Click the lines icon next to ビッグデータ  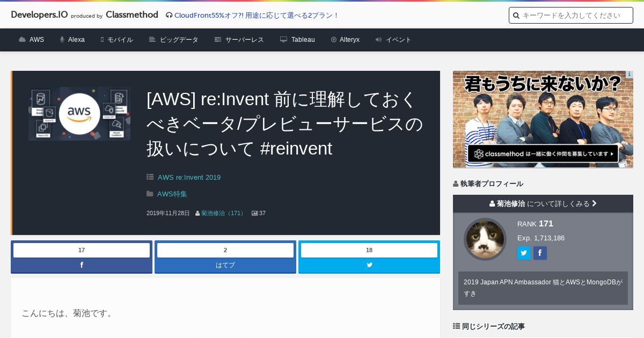click(x=152, y=40)
